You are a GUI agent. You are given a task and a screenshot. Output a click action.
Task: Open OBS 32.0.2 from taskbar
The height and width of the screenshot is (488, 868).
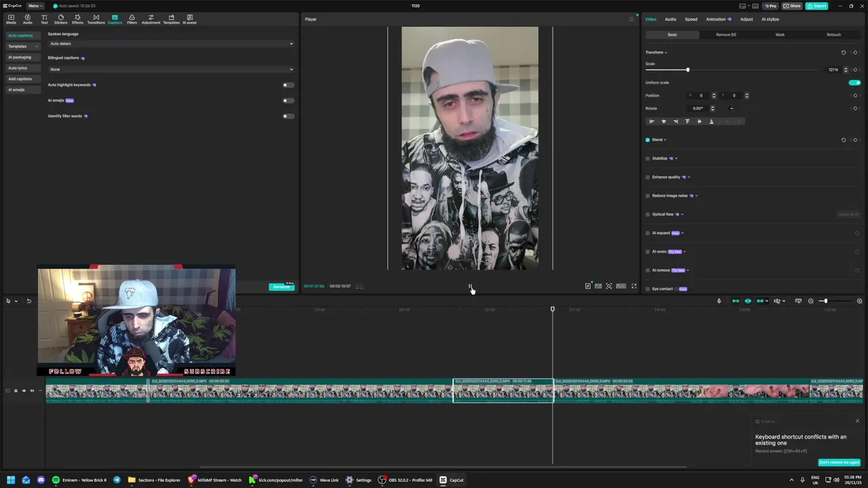406,480
